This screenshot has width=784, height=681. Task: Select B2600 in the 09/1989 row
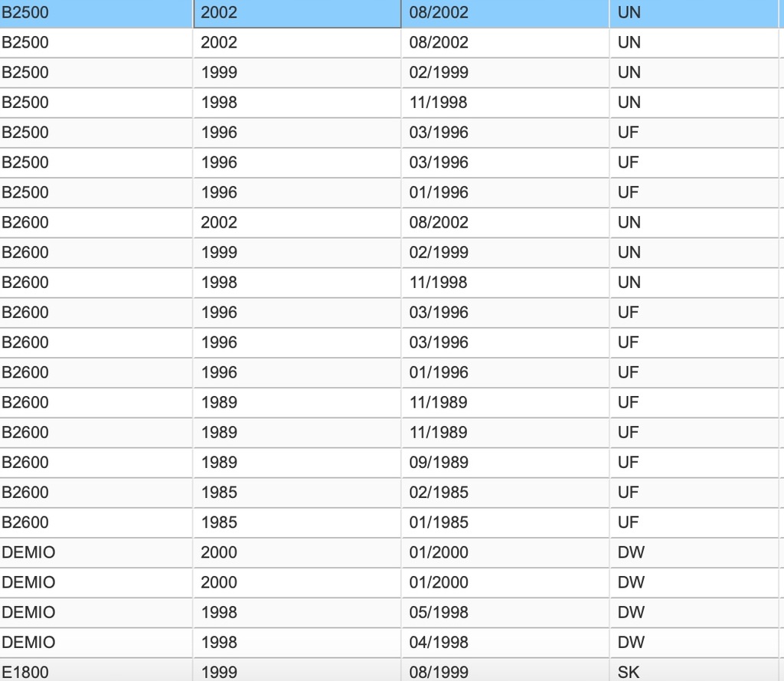coord(96,463)
